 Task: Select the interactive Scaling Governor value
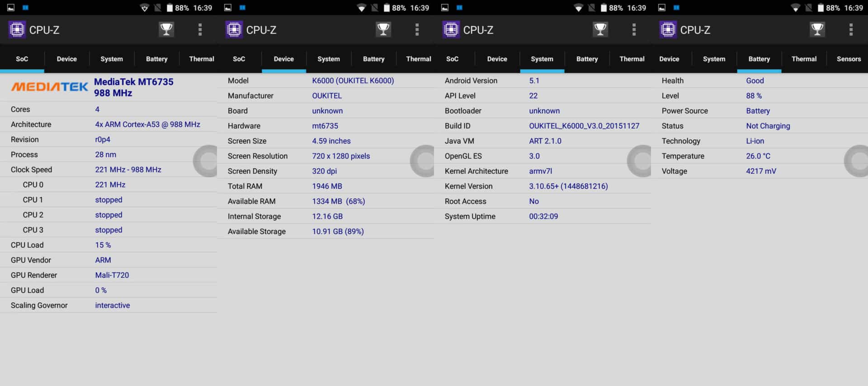click(x=112, y=305)
